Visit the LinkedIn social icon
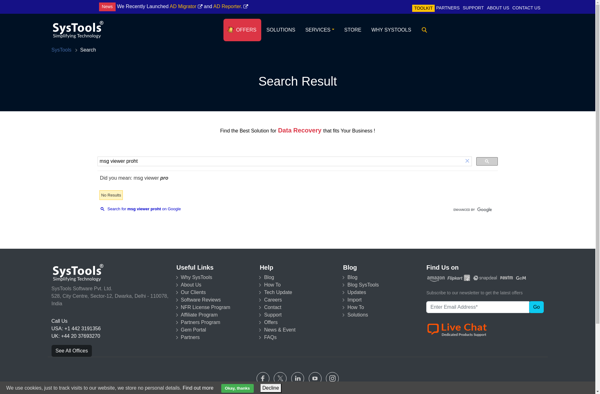This screenshot has height=394, width=600. (x=297, y=378)
